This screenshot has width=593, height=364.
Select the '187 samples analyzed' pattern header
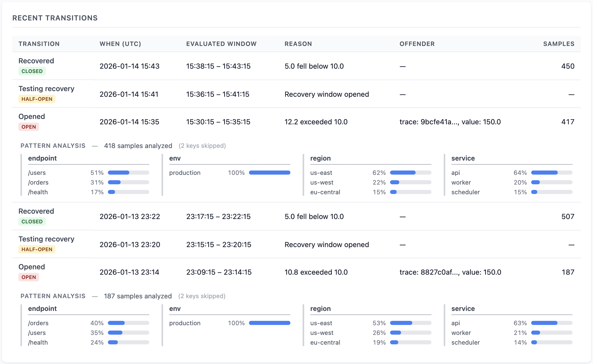tap(138, 296)
